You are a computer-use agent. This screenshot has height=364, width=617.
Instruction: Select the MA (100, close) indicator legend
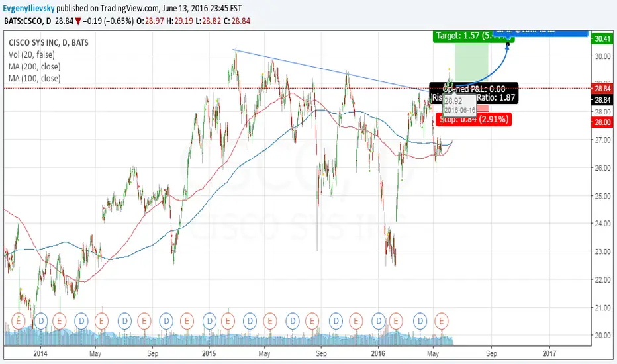34,78
